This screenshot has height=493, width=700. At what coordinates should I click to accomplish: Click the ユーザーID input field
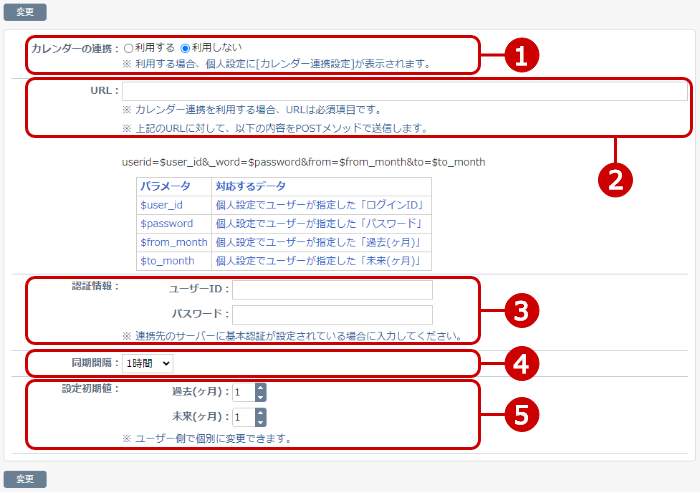click(332, 290)
